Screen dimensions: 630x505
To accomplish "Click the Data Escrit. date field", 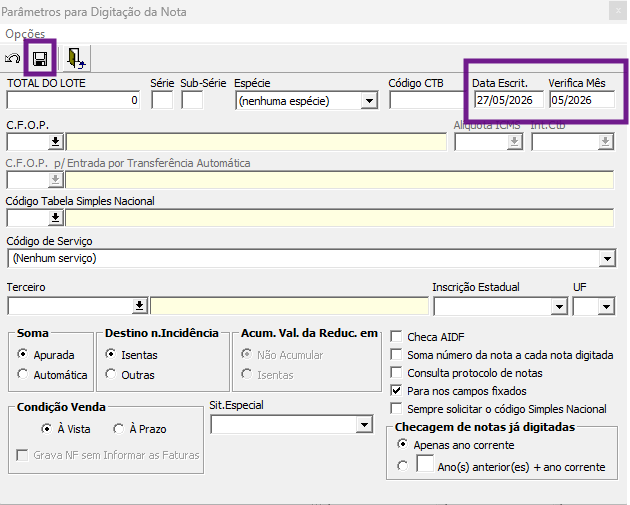I will pos(508,100).
